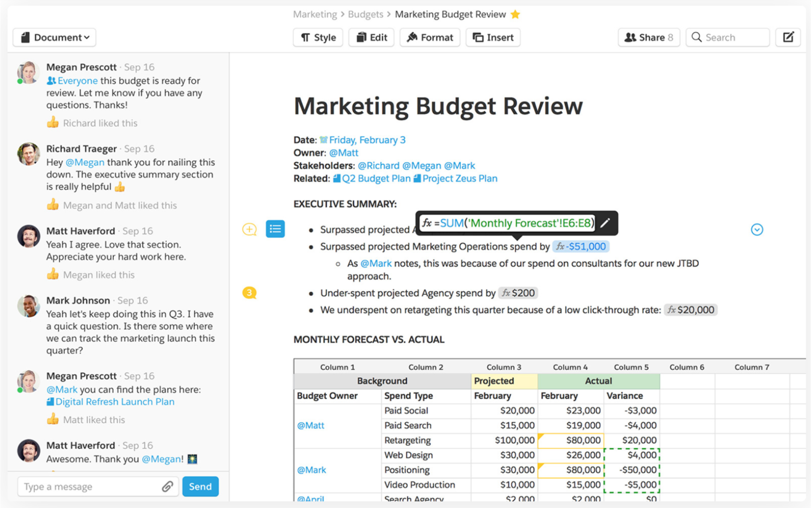Viewport: 812px width, 508px height.
Task: Click the @Megan stakeholder mention
Action: tap(421, 166)
